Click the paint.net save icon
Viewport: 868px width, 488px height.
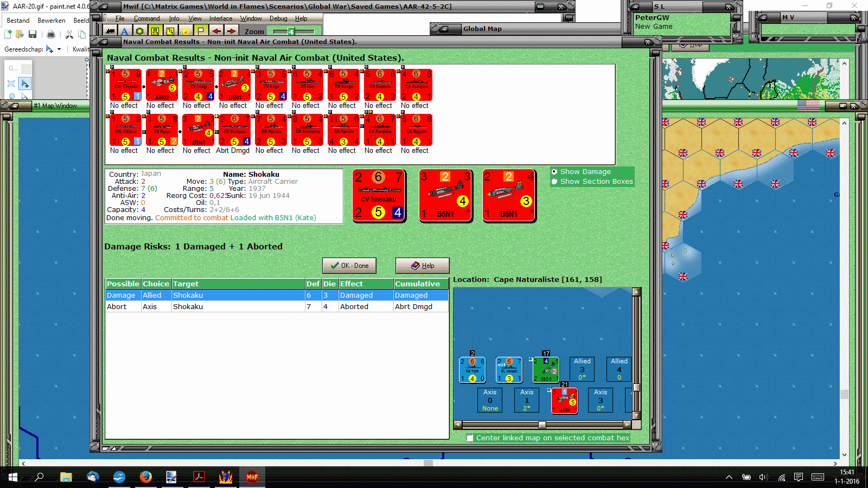[33, 35]
